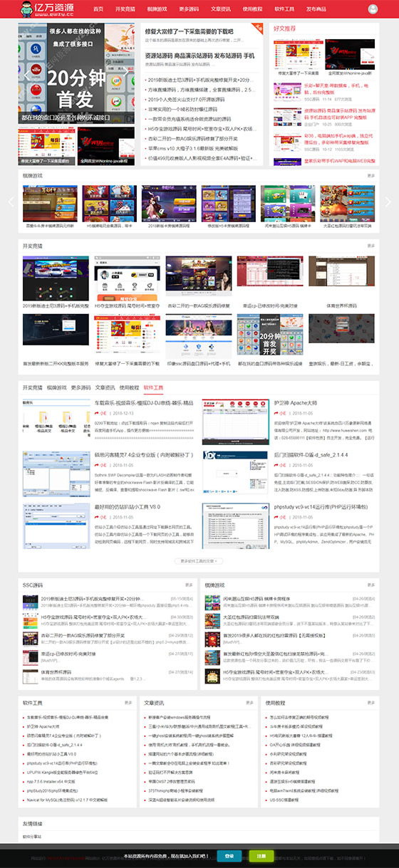Switch to the 棋牌游戏 content tab

(x=57, y=387)
